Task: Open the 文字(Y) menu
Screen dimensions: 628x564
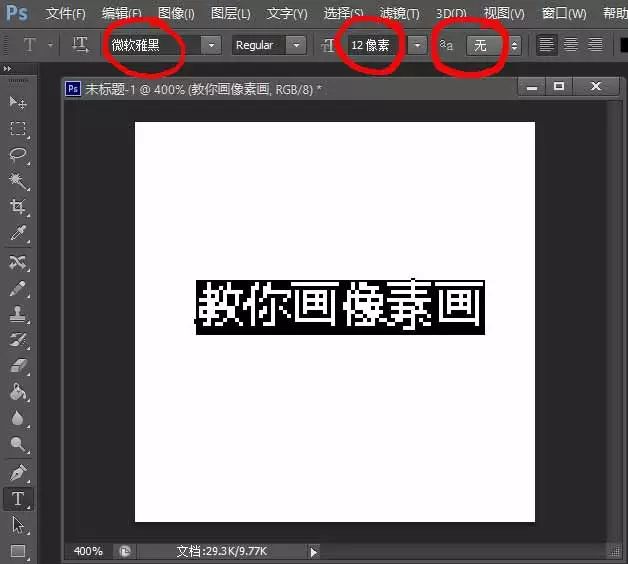Action: [287, 14]
